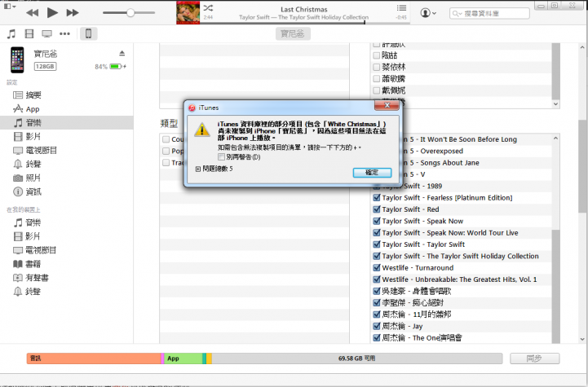Viewport: 588px width, 387px height.
Task: Select 音樂 in device settings
Action: click(x=66, y=122)
